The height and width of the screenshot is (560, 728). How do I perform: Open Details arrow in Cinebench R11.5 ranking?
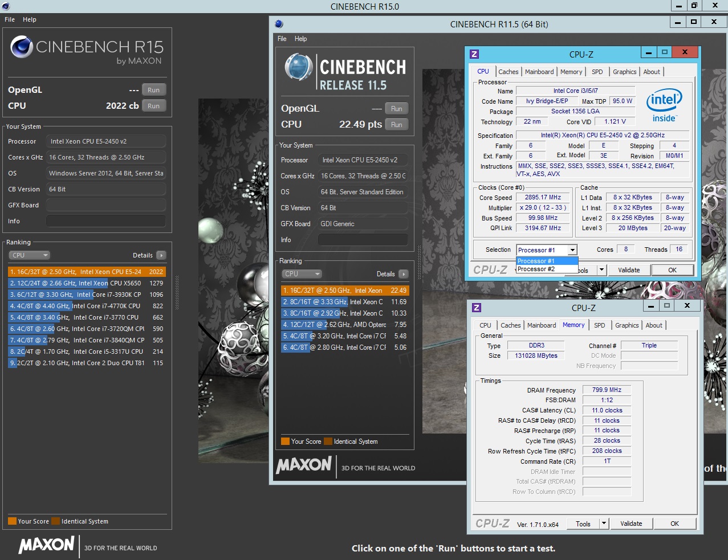(404, 274)
